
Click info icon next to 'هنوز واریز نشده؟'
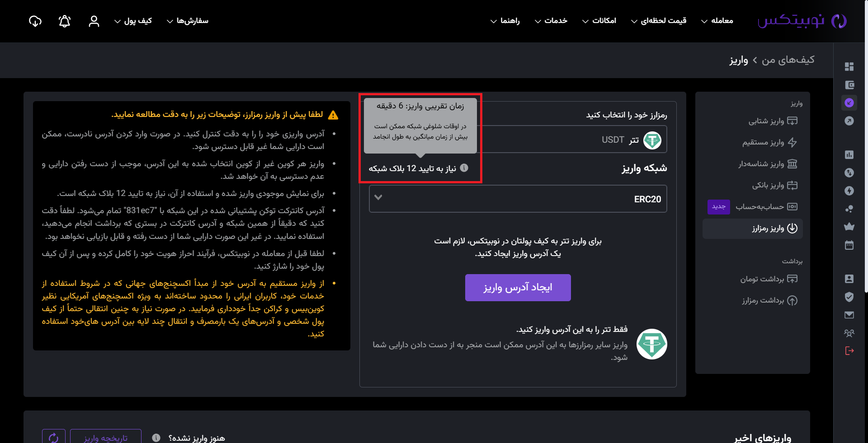[156, 438]
